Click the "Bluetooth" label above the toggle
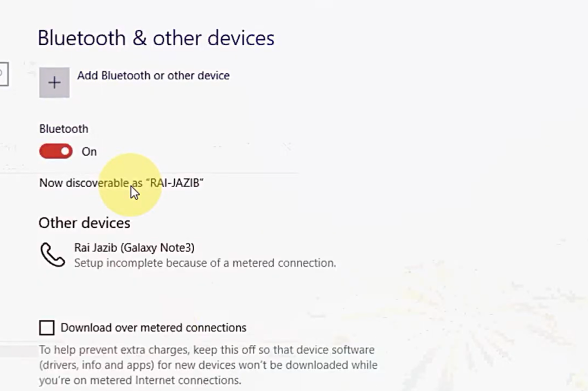The height and width of the screenshot is (391, 588). 63,129
